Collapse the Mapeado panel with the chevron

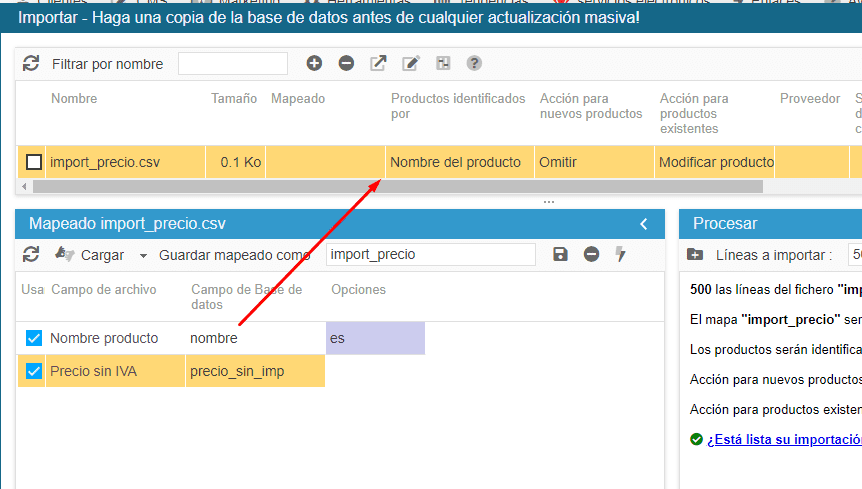(644, 224)
